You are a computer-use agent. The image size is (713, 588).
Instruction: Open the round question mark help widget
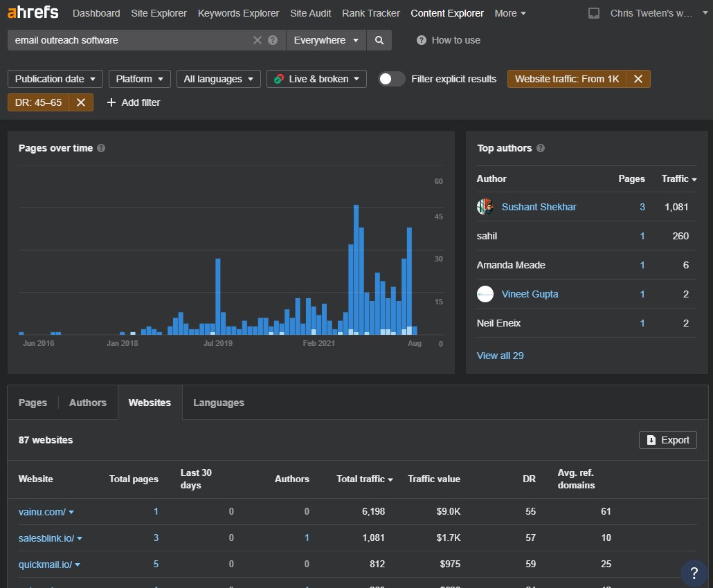coord(694,573)
